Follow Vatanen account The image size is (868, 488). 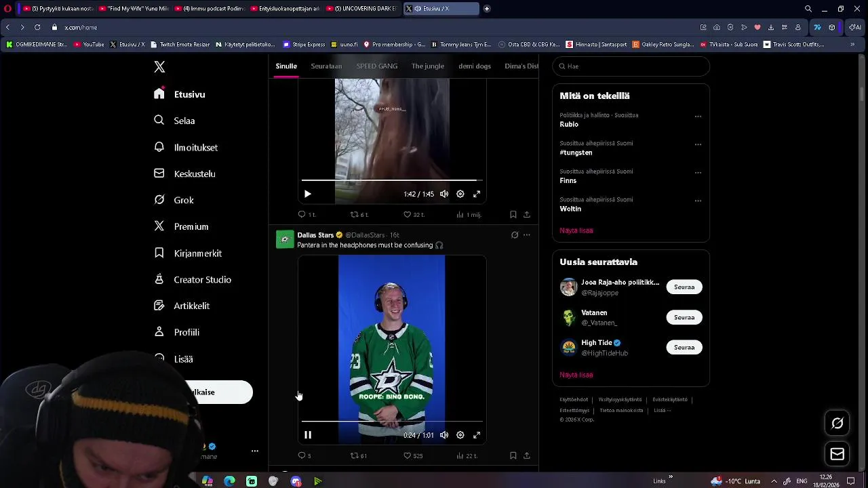point(684,317)
